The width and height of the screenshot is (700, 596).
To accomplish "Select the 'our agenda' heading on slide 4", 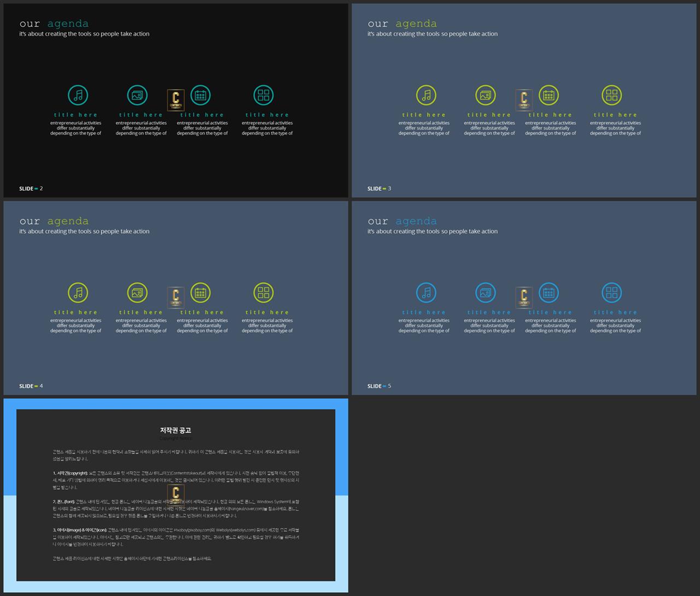I will coord(54,221).
